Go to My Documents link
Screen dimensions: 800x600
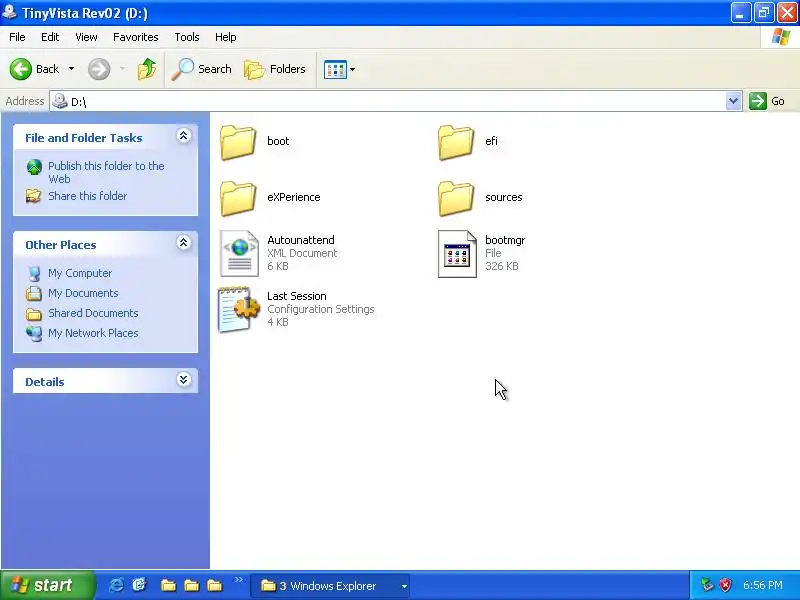(x=83, y=293)
